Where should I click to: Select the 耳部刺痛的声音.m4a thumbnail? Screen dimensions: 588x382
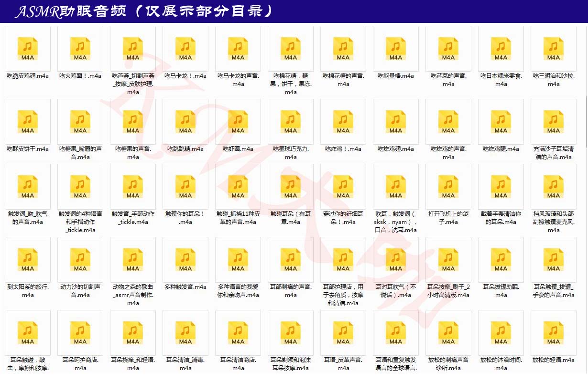pos(291,260)
